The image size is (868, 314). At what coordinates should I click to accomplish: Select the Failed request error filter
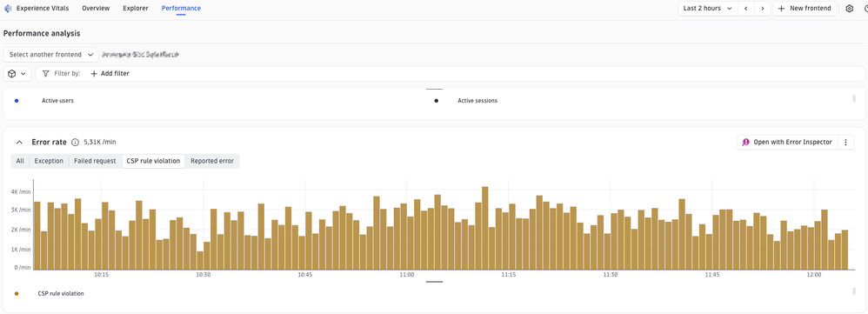click(x=95, y=161)
